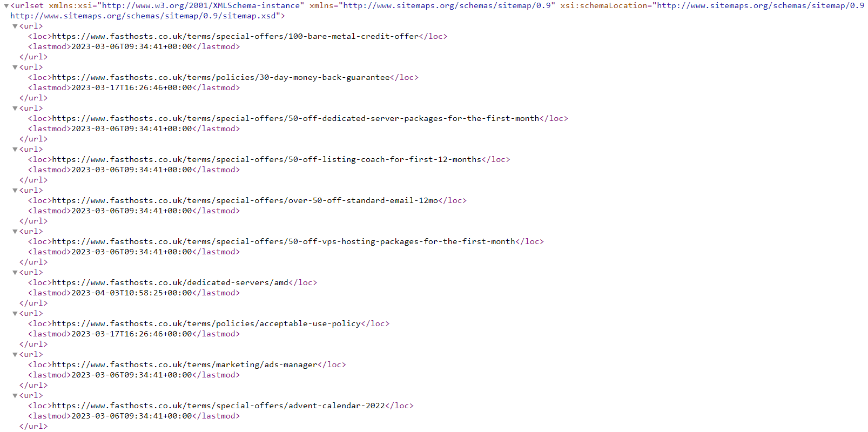
Task: Click lastmod under ads-manager URL
Action: [132, 375]
